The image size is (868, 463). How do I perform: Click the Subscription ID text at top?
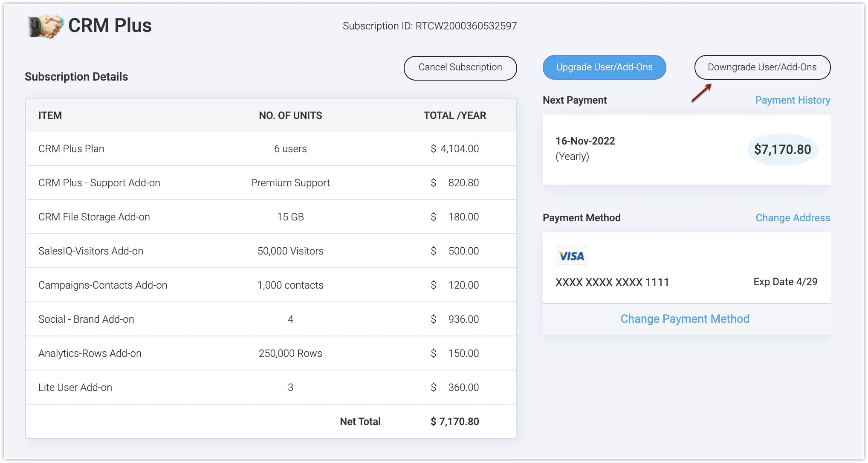(x=429, y=26)
